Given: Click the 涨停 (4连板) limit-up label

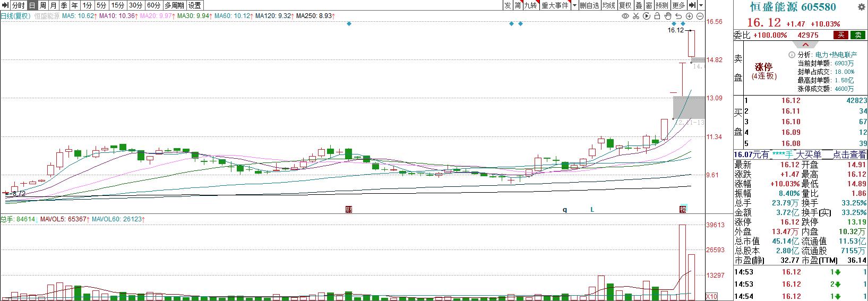Looking at the screenshot, I should [764, 71].
